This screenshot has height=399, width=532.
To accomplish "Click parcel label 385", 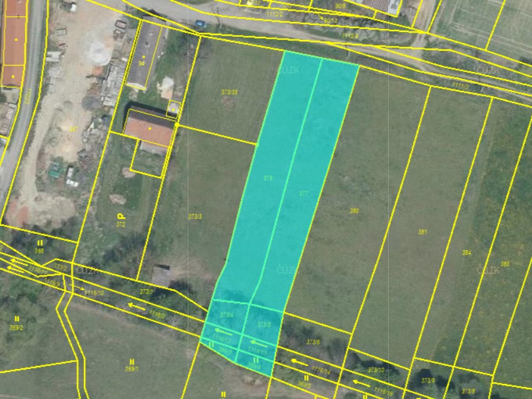I will (x=504, y=264).
